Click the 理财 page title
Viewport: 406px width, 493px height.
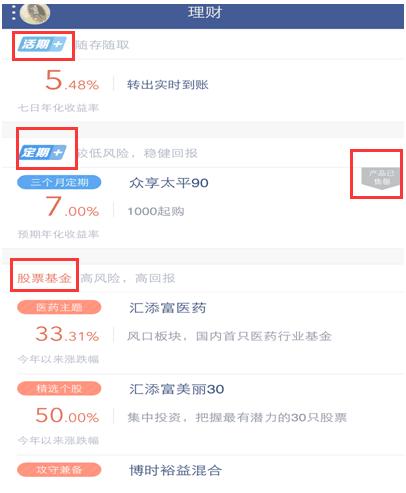204,13
